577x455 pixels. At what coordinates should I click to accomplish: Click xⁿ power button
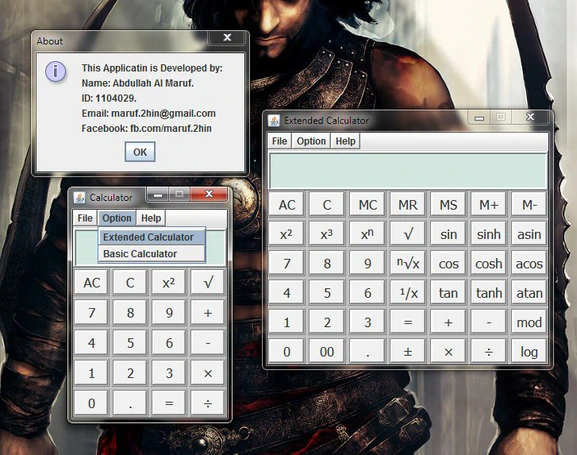pos(367,234)
